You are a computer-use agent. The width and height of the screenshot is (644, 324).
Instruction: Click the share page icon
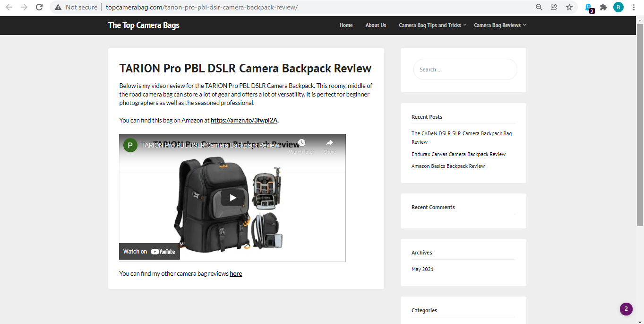(554, 7)
